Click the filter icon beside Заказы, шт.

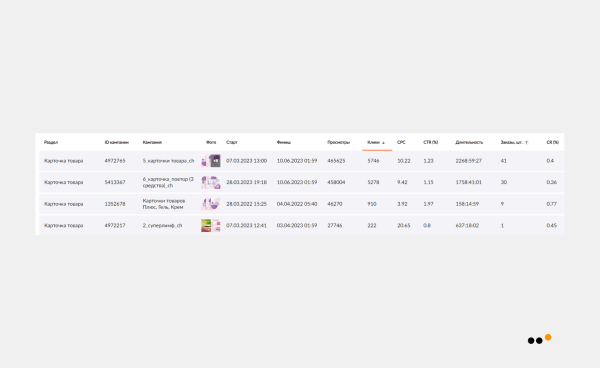pyautogui.click(x=527, y=143)
